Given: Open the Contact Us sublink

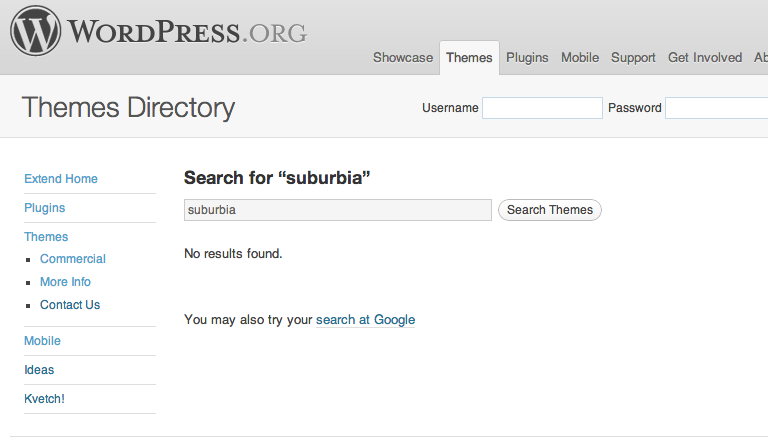Looking at the screenshot, I should pos(70,305).
